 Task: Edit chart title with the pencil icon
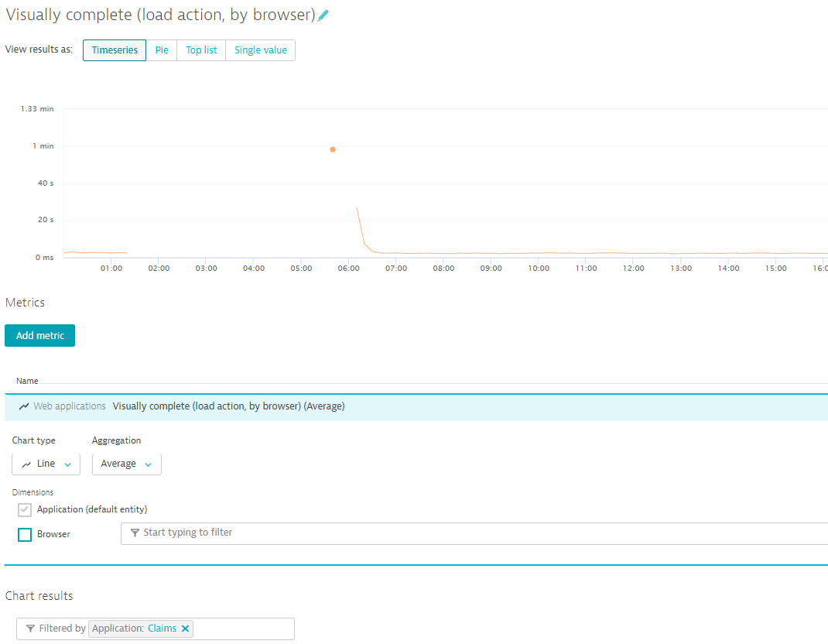[x=323, y=15]
